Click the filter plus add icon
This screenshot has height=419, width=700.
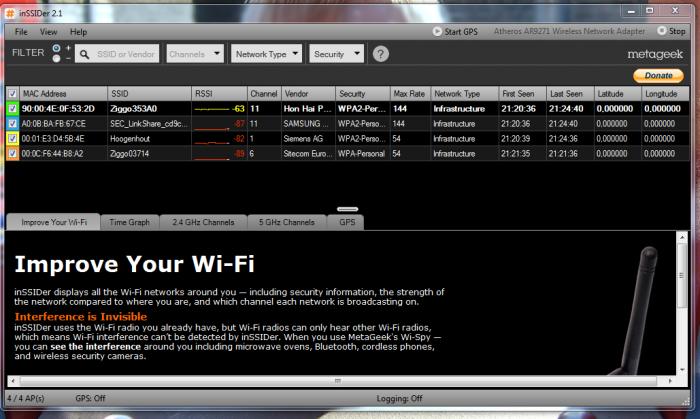pyautogui.click(x=68, y=47)
